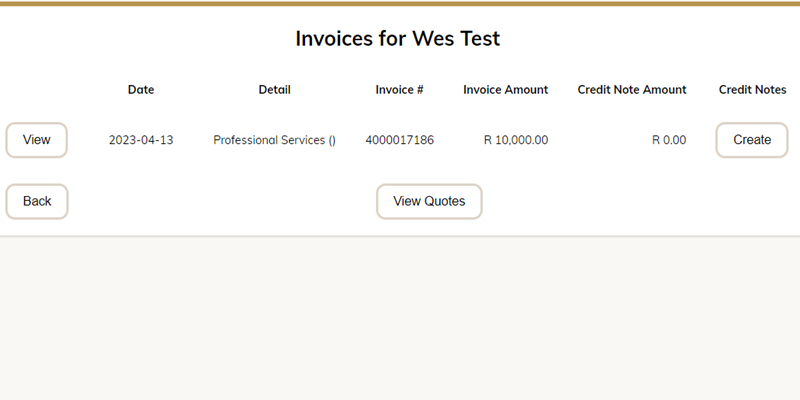Viewport: 800px width, 400px height.
Task: Open invoice 4000017186 with the View button
Action: point(36,140)
